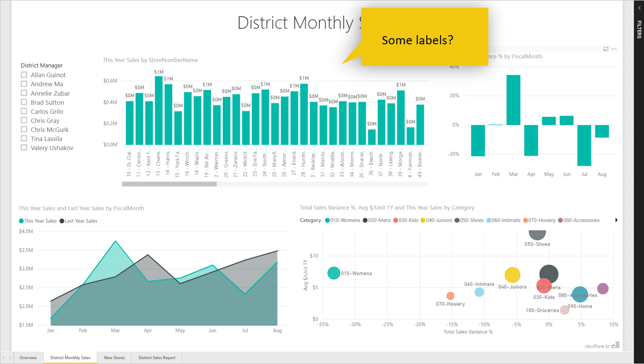The image size is (644, 364).
Task: Tick the Carlos Grilo district manager checkbox
Action: (x=24, y=111)
